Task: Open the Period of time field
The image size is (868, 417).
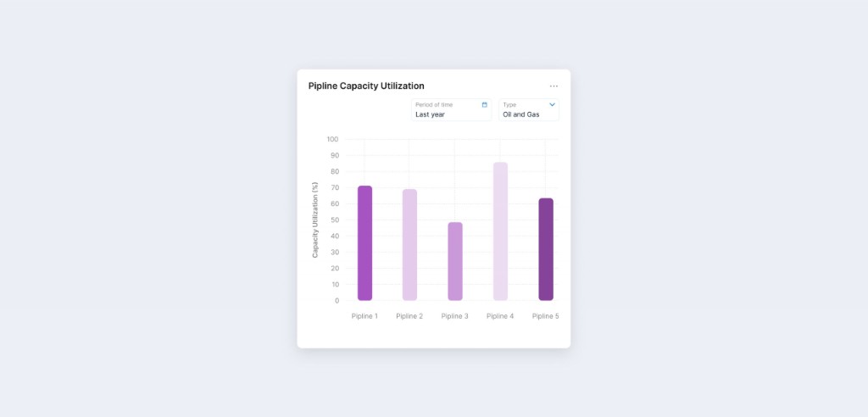Action: 451,109
